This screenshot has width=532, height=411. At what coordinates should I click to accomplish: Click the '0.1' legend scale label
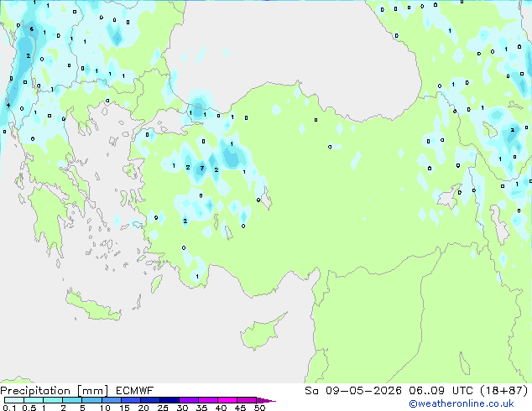pyautogui.click(x=9, y=408)
